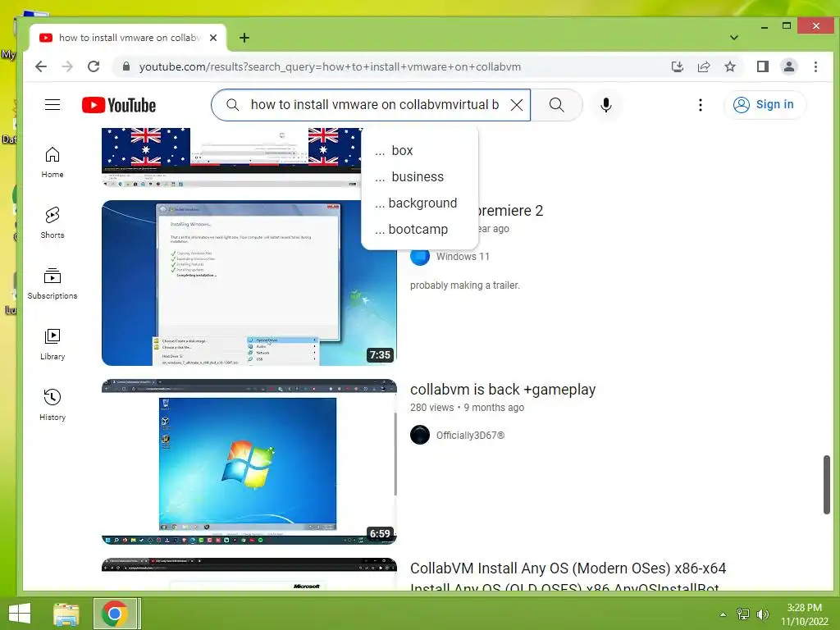Visit the Windows 11 channel name
The width and height of the screenshot is (840, 630).
pyautogui.click(x=463, y=257)
